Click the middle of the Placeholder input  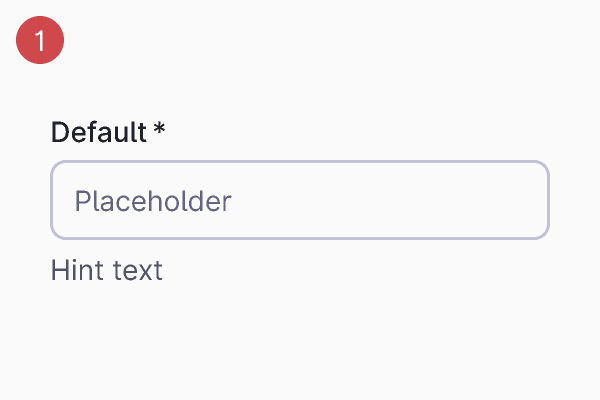tap(300, 201)
